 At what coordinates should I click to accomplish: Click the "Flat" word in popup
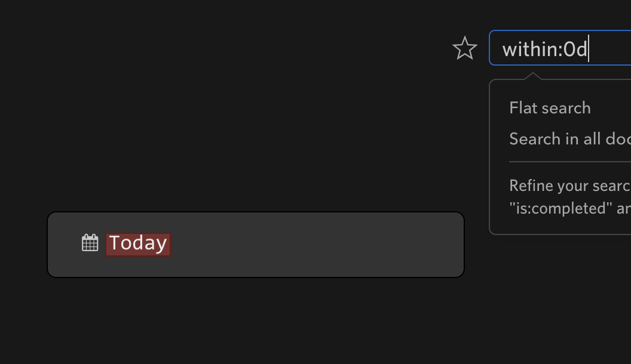point(522,107)
